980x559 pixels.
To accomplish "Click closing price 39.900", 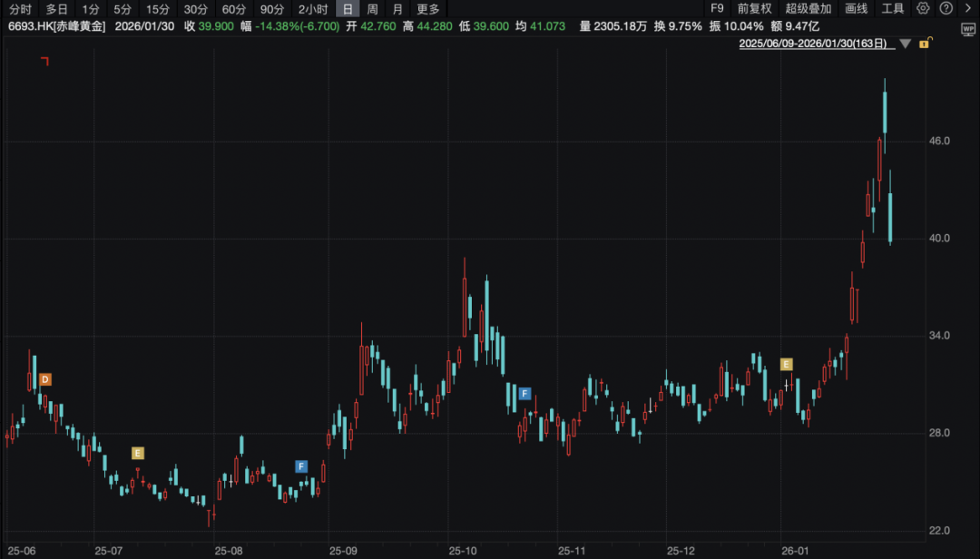I will point(216,26).
